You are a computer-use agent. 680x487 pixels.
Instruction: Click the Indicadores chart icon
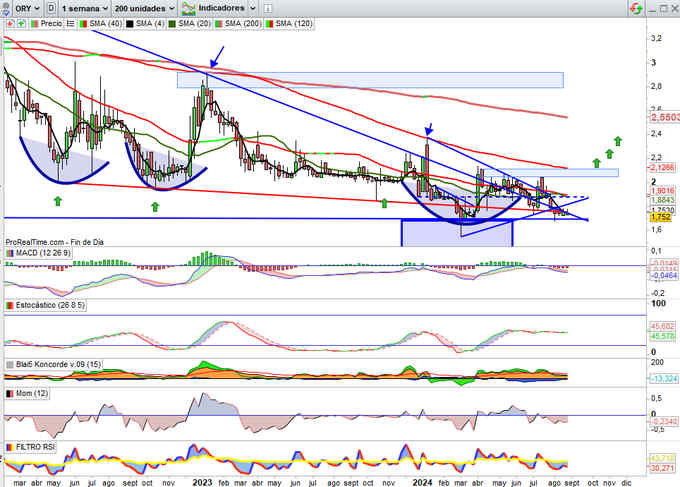coord(189,8)
